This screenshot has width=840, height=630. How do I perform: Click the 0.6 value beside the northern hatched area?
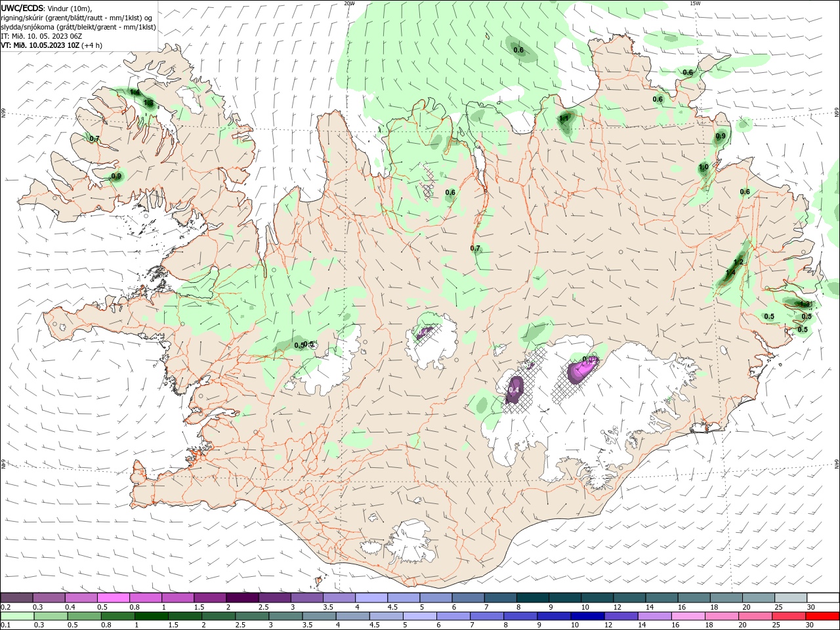point(450,192)
